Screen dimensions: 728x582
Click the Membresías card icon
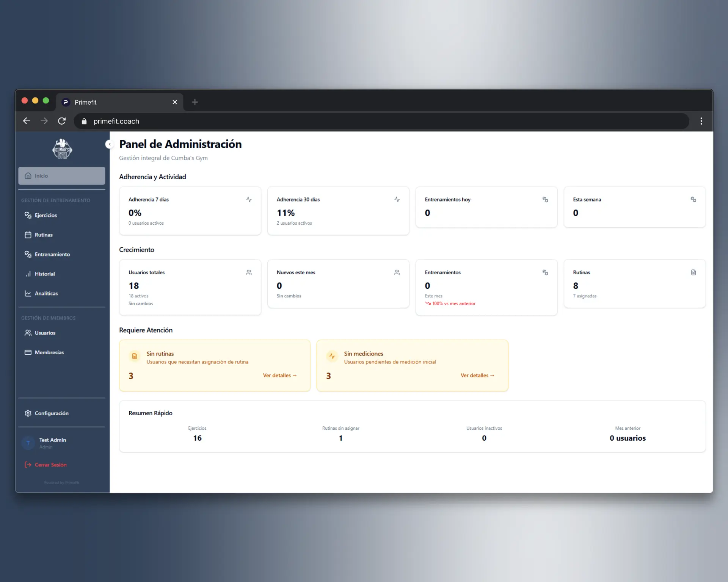coord(28,352)
